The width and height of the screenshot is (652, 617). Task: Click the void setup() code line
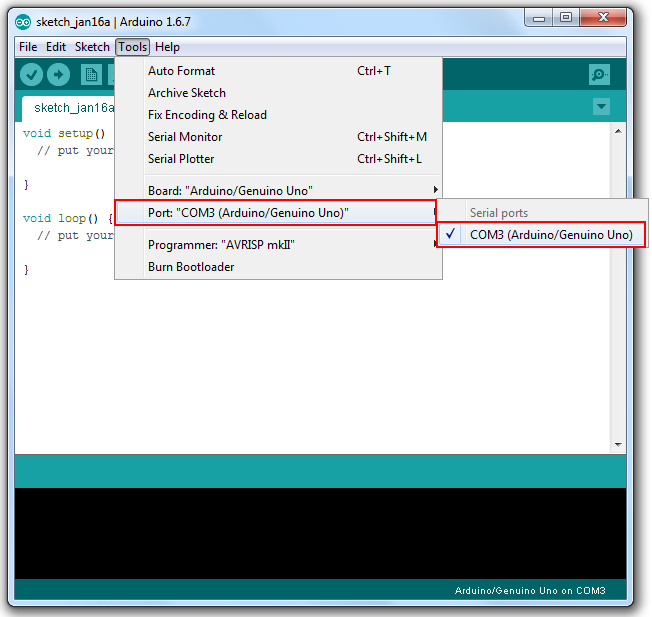coord(64,133)
